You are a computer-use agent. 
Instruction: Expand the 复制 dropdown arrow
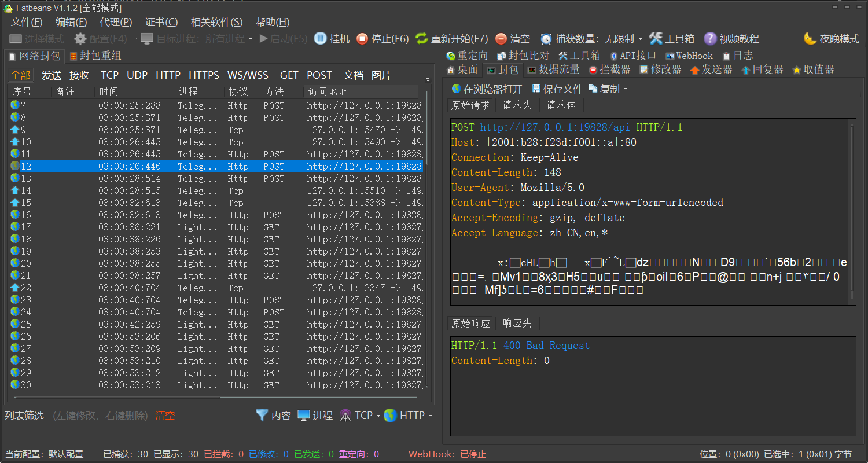pyautogui.click(x=626, y=90)
